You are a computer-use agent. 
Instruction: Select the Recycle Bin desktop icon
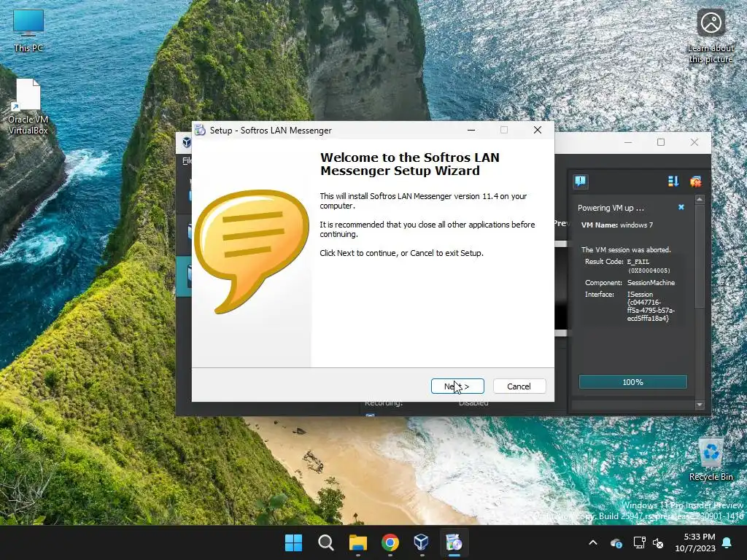point(711,460)
